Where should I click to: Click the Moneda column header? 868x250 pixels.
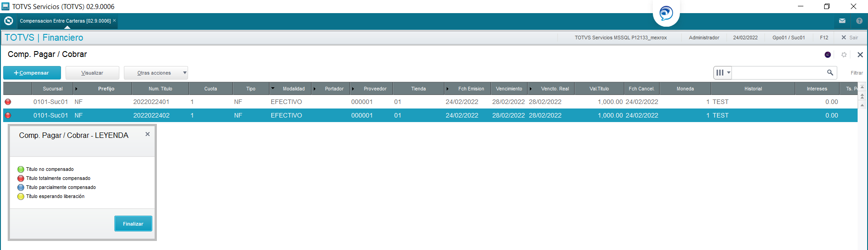click(x=685, y=89)
